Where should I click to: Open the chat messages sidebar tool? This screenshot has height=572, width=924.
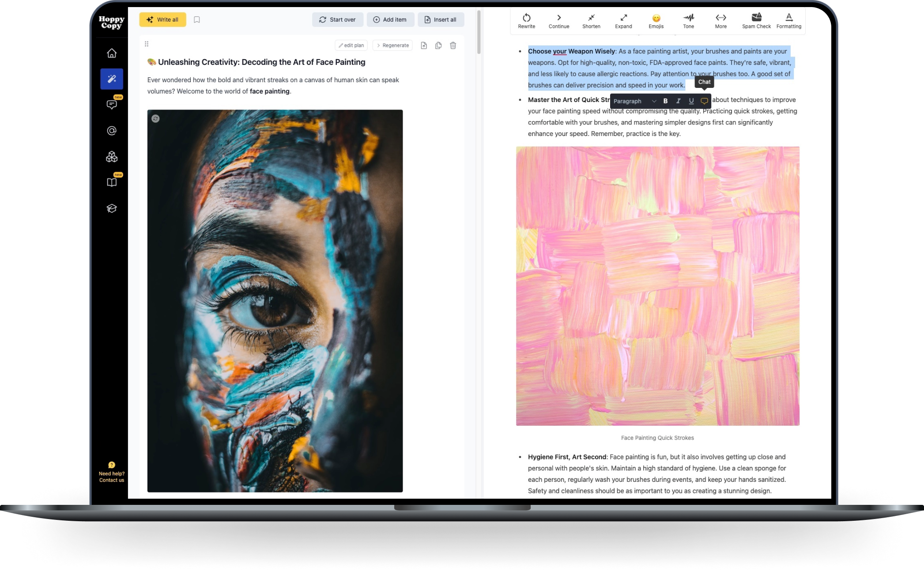tap(112, 104)
